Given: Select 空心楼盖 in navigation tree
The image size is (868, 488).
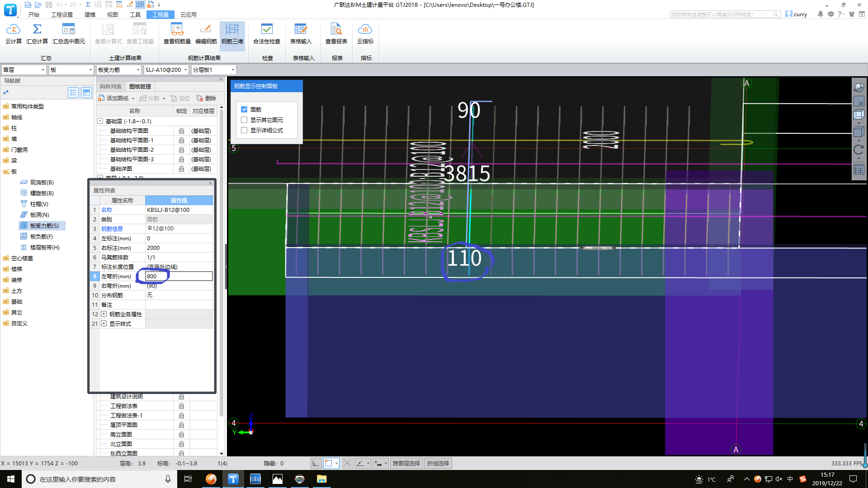Looking at the screenshot, I should (22, 258).
